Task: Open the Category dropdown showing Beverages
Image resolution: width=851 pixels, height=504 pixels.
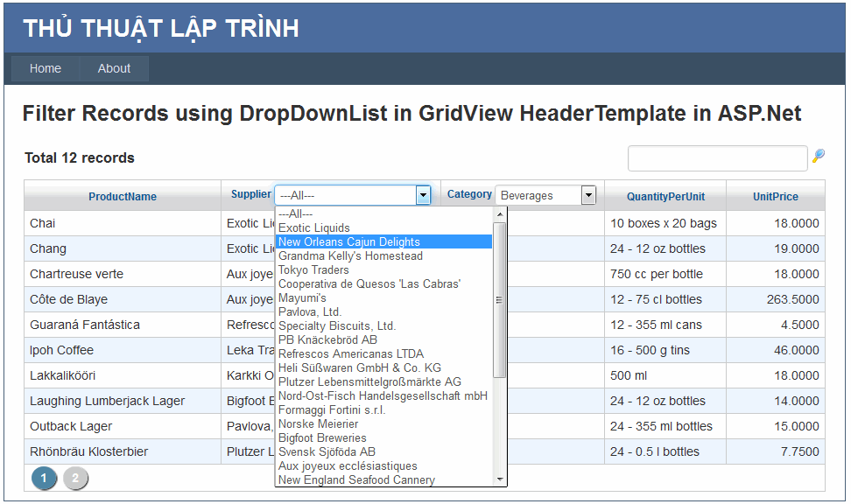Action: click(x=543, y=194)
